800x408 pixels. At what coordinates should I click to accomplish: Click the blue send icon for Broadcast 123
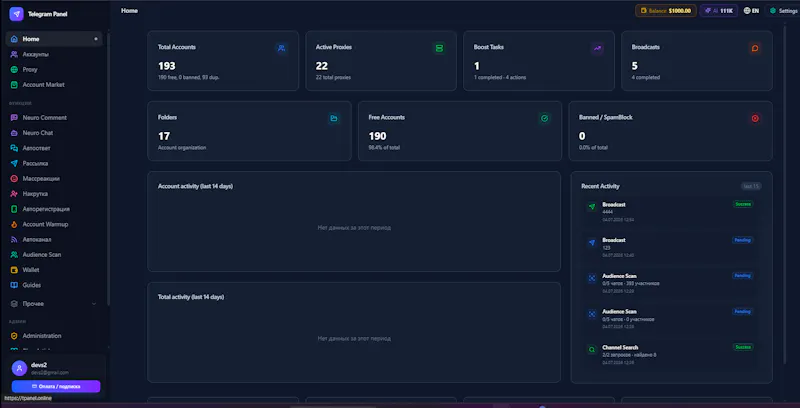point(592,242)
